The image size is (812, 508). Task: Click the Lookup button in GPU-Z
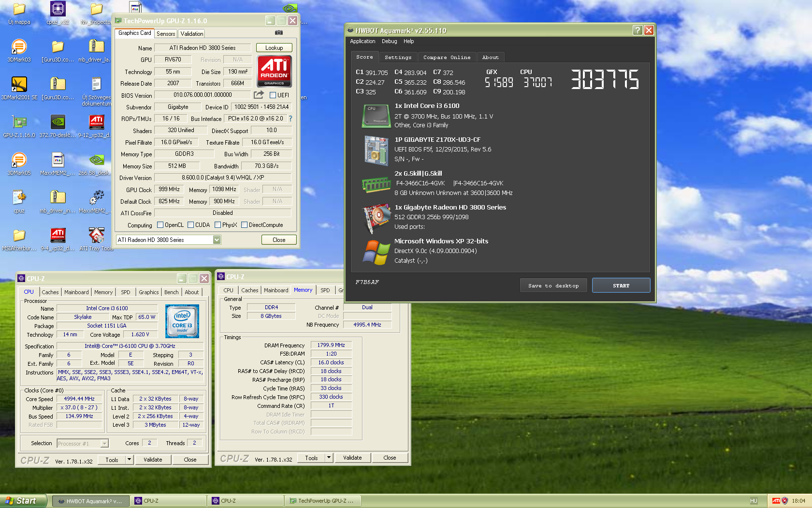coord(274,48)
